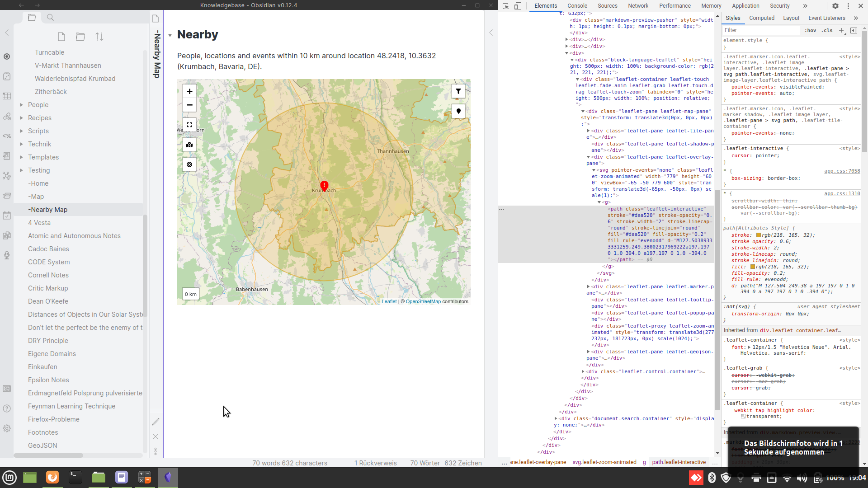Click the app.css:7058 source link

[842, 171]
